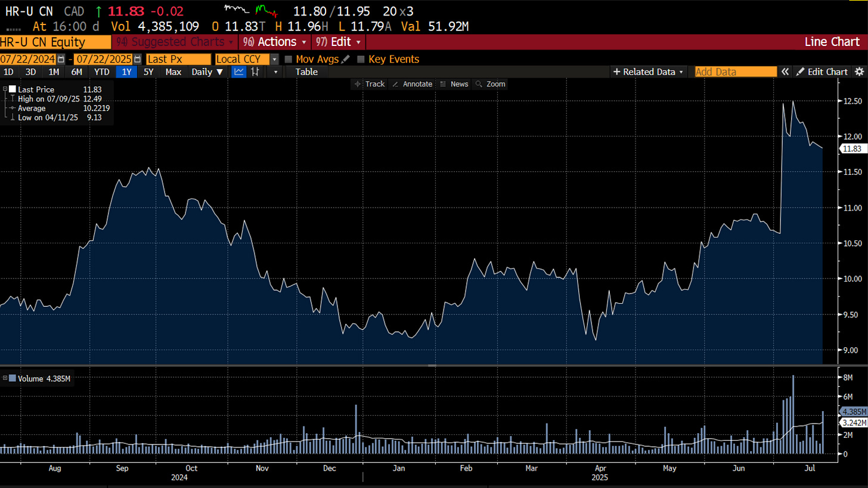Click the Volume legend color swatch

point(13,378)
